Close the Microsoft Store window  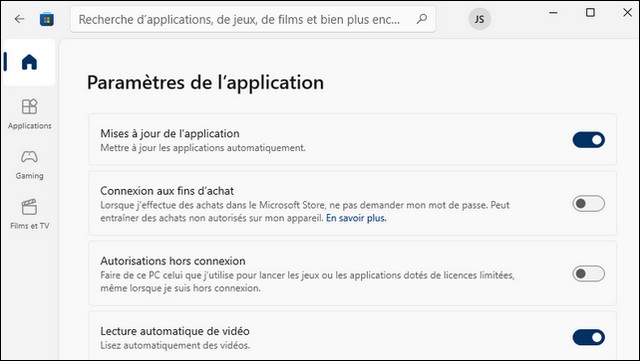click(x=627, y=13)
